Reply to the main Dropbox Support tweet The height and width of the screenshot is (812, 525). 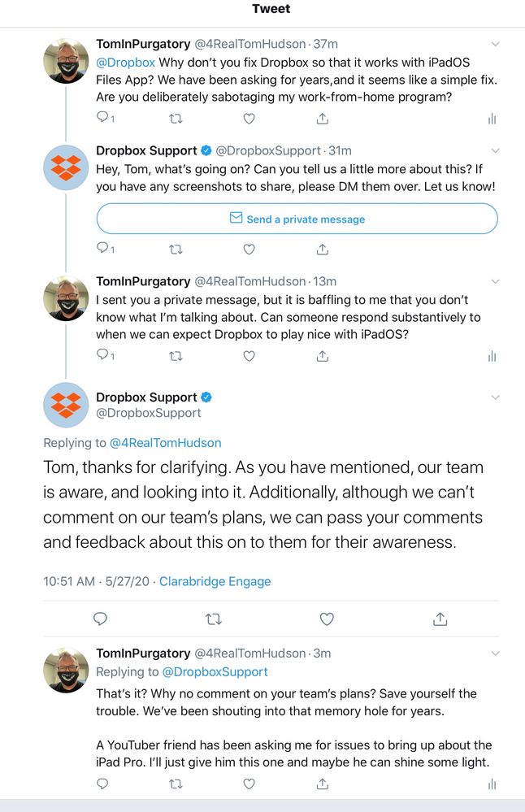click(101, 619)
